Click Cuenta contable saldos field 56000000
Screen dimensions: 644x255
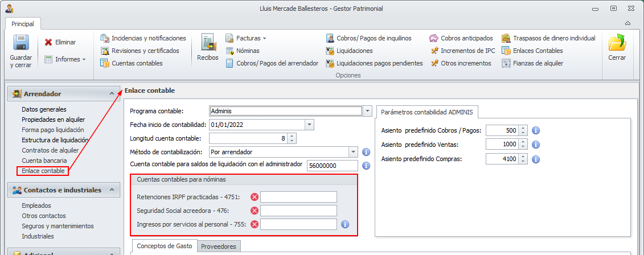[333, 166]
